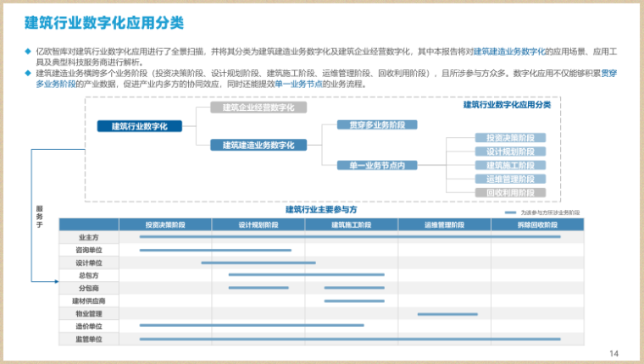Click the 运维管理阶段 table column header
The image size is (644, 364).
click(446, 225)
